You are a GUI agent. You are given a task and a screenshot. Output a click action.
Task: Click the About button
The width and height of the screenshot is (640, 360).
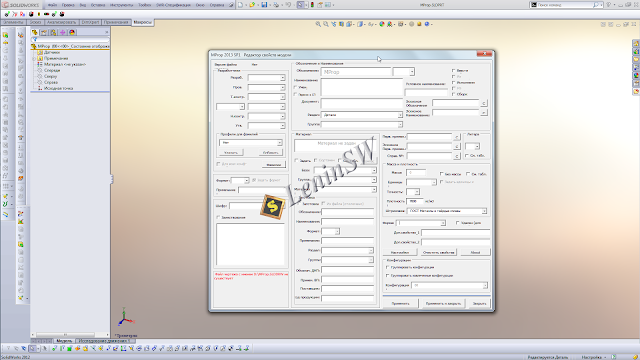click(x=475, y=252)
